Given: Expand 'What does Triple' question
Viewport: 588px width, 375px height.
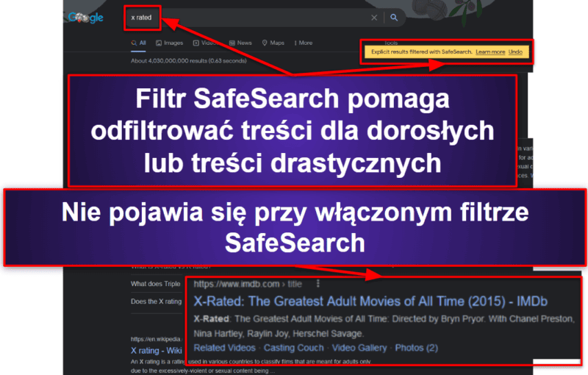Looking at the screenshot, I should (156, 284).
